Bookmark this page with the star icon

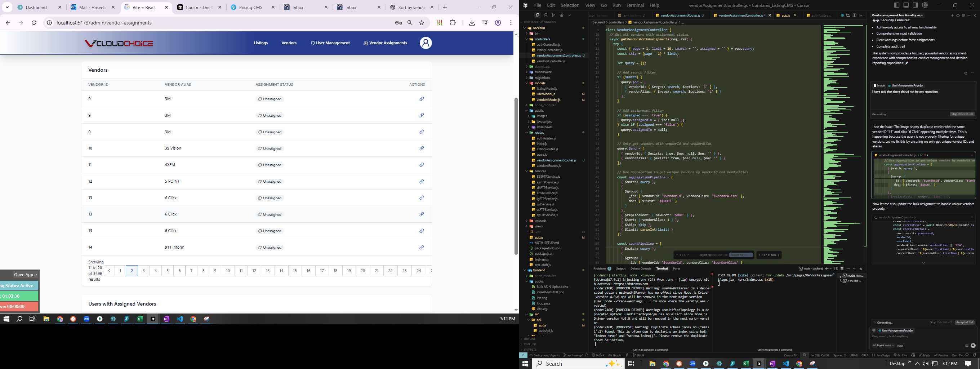(x=422, y=23)
